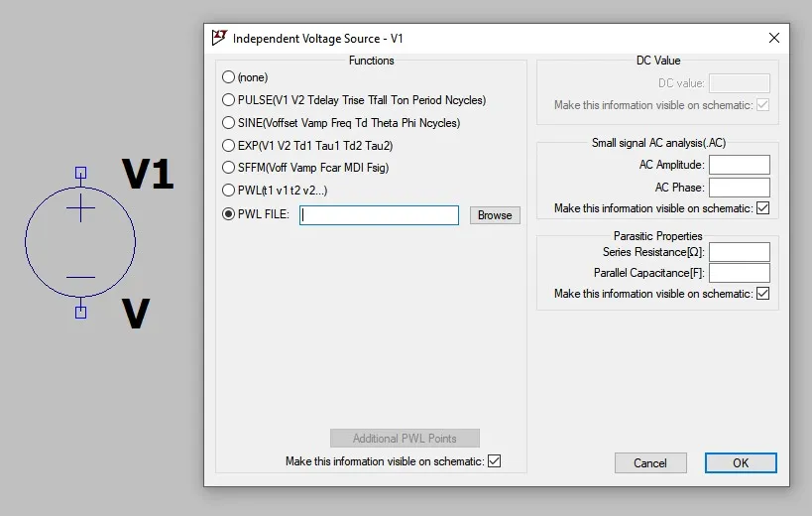The height and width of the screenshot is (516, 812).
Task: Toggle AC analysis visible on schematic checkbox
Action: [x=762, y=208]
